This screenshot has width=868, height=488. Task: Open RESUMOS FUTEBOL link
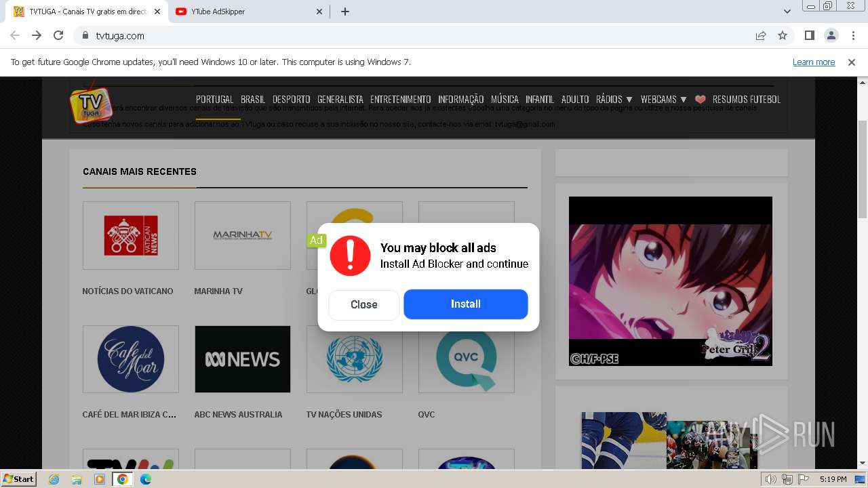pyautogui.click(x=747, y=99)
